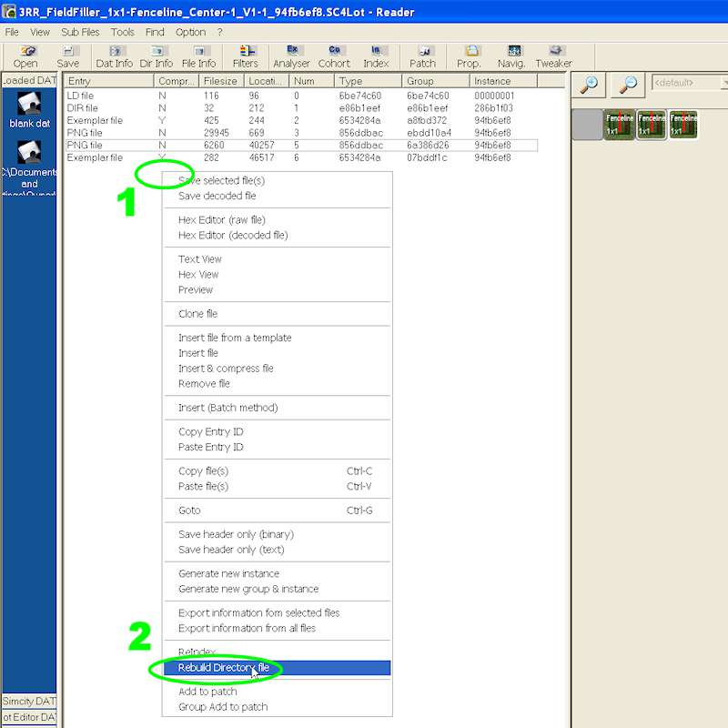Open the Sub Files menu
The width and height of the screenshot is (728, 728).
click(x=80, y=32)
